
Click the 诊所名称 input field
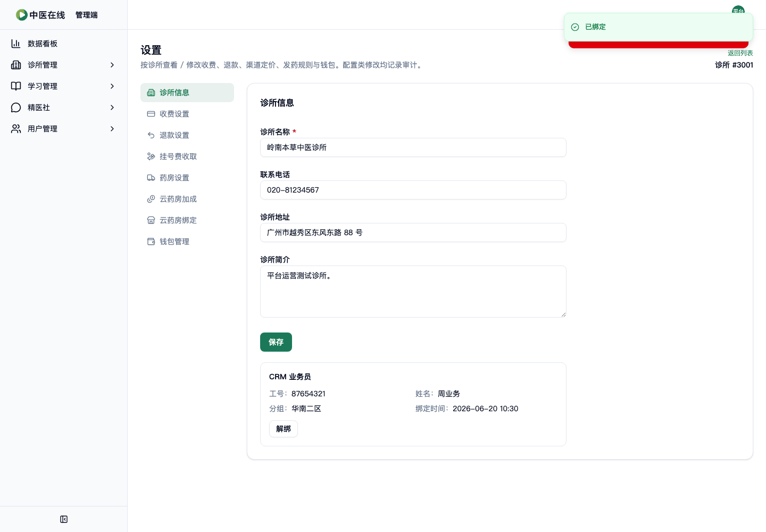pyautogui.click(x=413, y=147)
